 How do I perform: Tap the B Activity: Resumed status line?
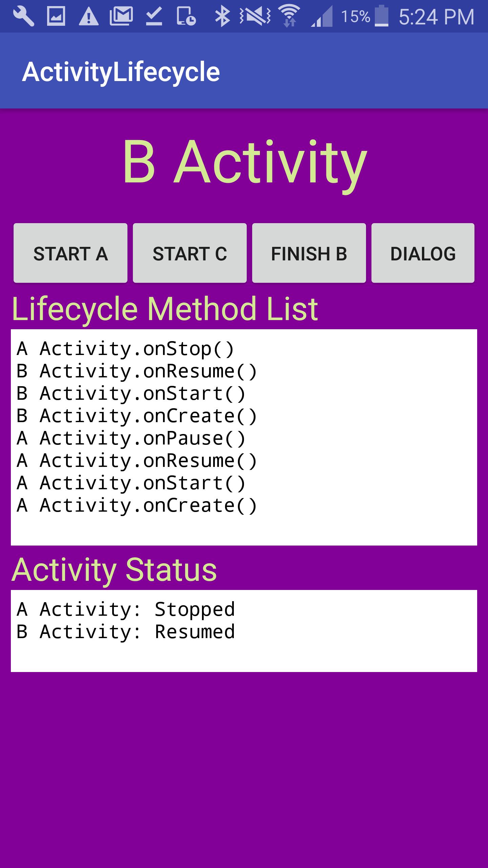[126, 632]
